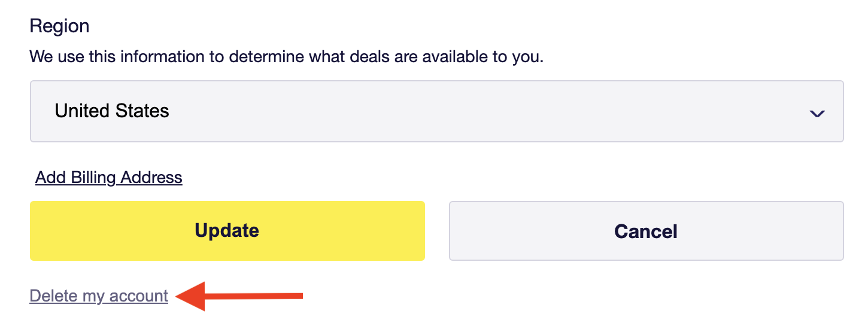Save changes with the Update button
This screenshot has height=329, width=868.
coord(227,231)
